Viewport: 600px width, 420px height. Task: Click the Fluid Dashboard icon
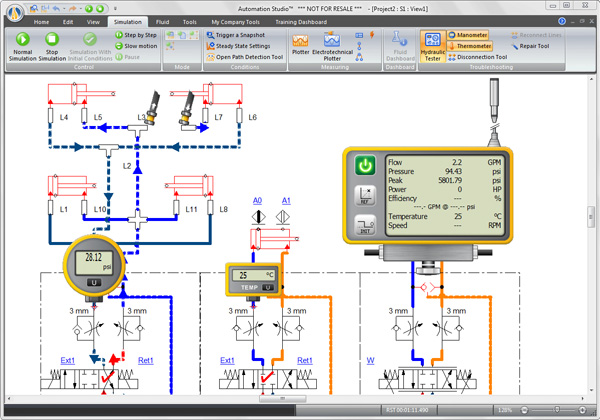coord(400,47)
